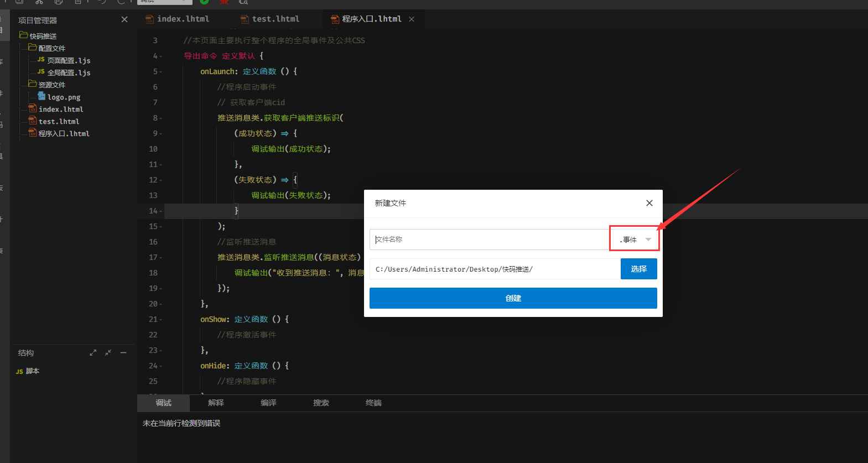Screen dimensions: 868x463
Task: Click the 选择 path browse button
Action: 638,269
